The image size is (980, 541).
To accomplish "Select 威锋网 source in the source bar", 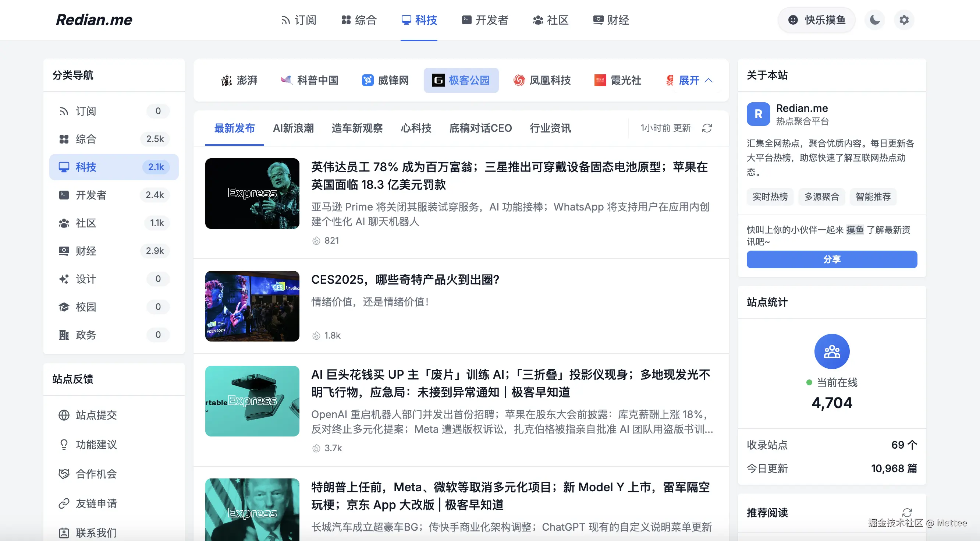I will coord(385,80).
